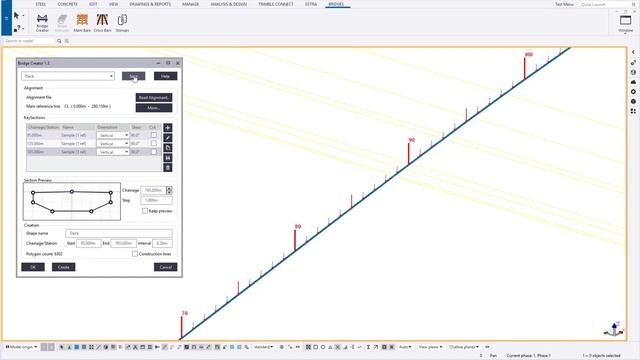Open the standard snap settings dropdown
The width and height of the screenshot is (640, 360).
click(x=264, y=347)
